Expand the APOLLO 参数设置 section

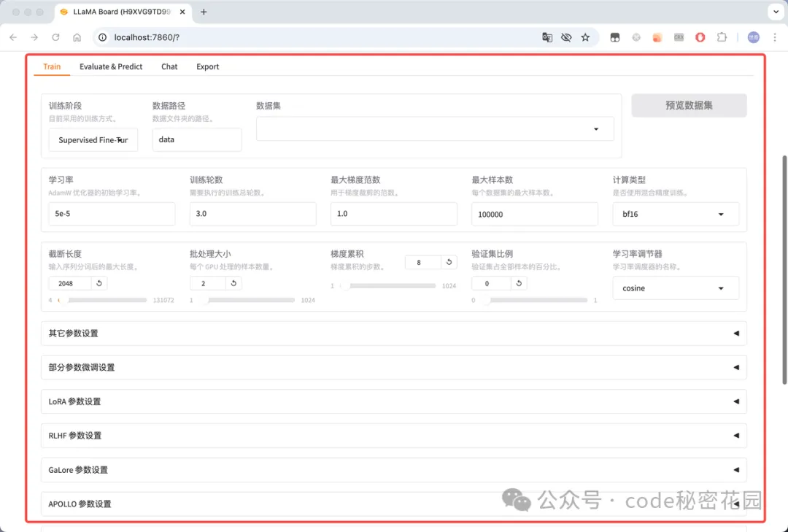pos(393,504)
